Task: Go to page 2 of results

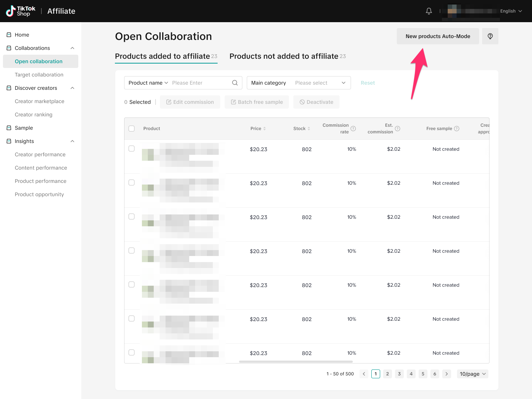Action: [387, 374]
